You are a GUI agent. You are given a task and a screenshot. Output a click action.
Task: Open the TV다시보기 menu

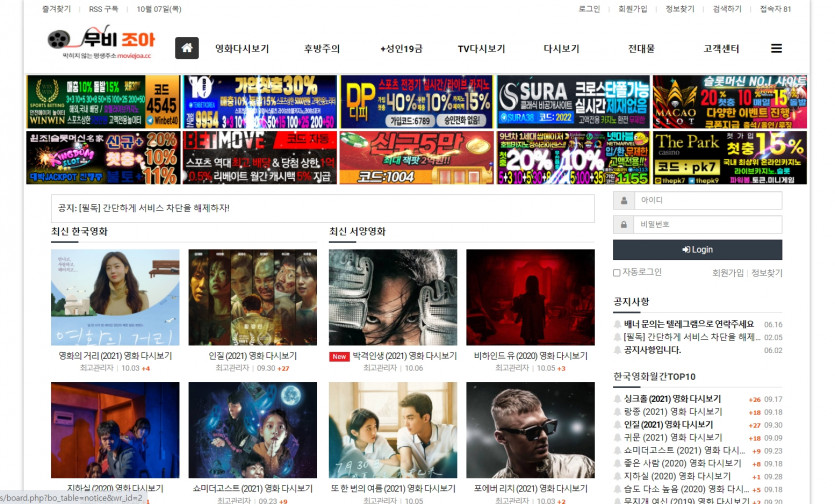tap(481, 49)
